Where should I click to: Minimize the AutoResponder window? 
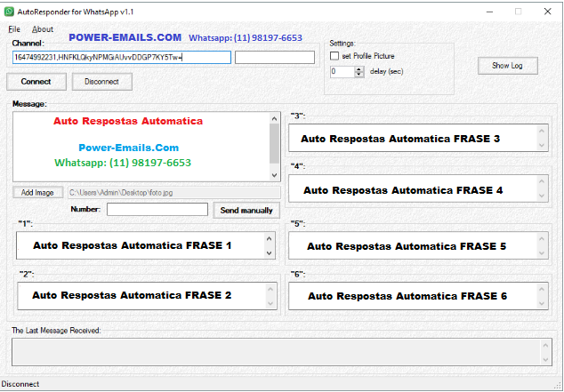click(489, 12)
